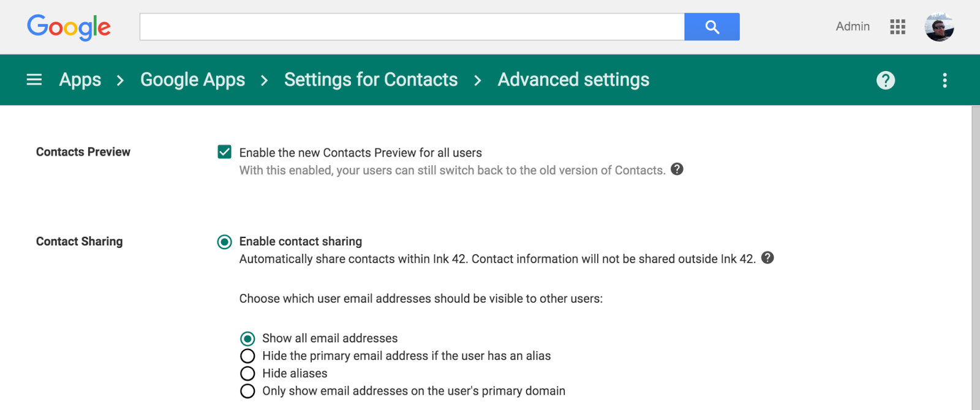The height and width of the screenshot is (410, 980).
Task: Select Hide the primary email address option
Action: tap(247, 356)
